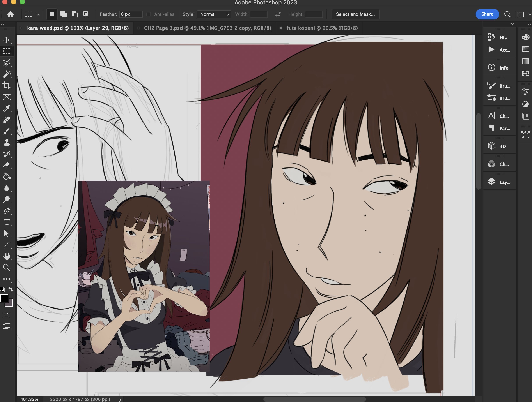
Task: Click the foreground color swatch
Action: pyautogui.click(x=4, y=298)
